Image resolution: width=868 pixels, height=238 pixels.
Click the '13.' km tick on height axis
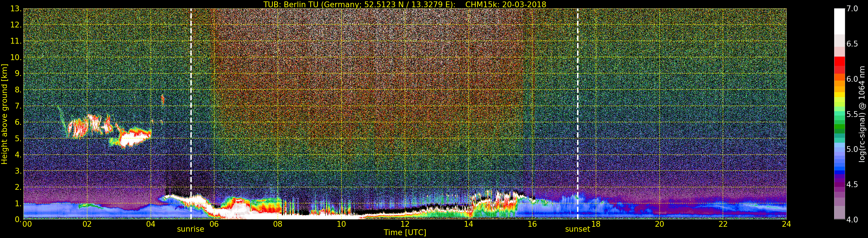pyautogui.click(x=16, y=9)
